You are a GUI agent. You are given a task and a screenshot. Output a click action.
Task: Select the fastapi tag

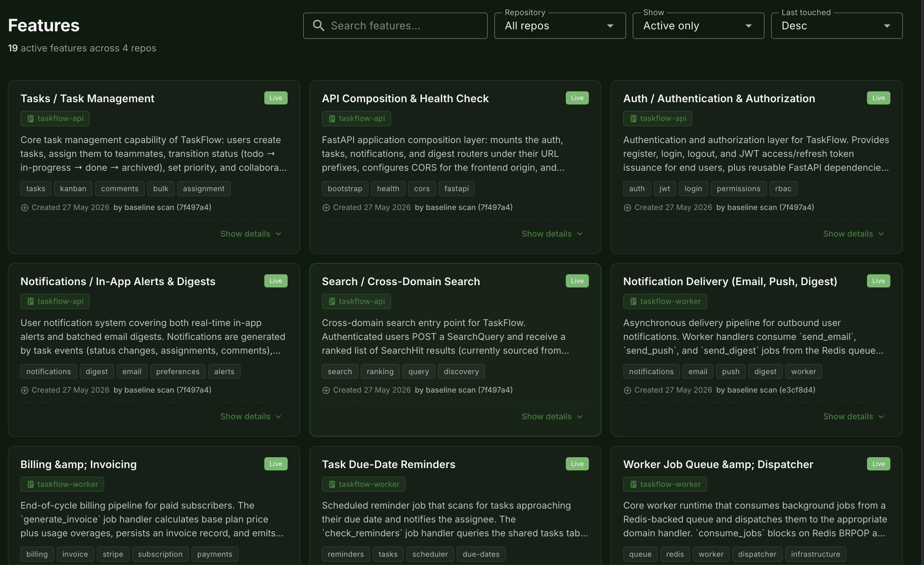(x=456, y=189)
